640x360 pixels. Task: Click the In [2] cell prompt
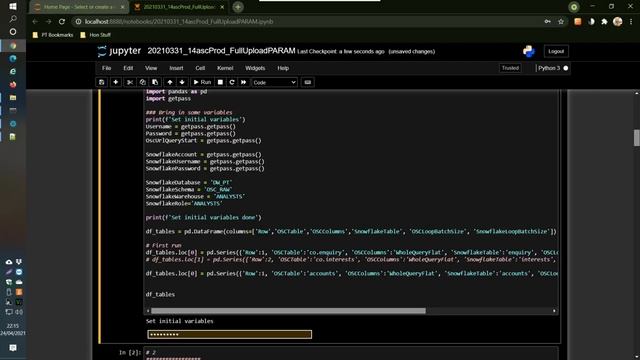pos(130,352)
